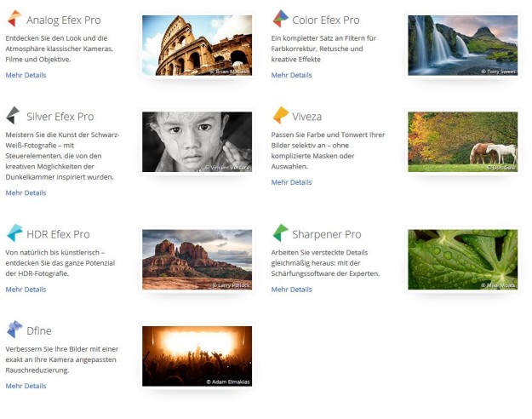Follow Mehr Details link for Sharpener Pro
The image size is (532, 419).
(x=291, y=290)
